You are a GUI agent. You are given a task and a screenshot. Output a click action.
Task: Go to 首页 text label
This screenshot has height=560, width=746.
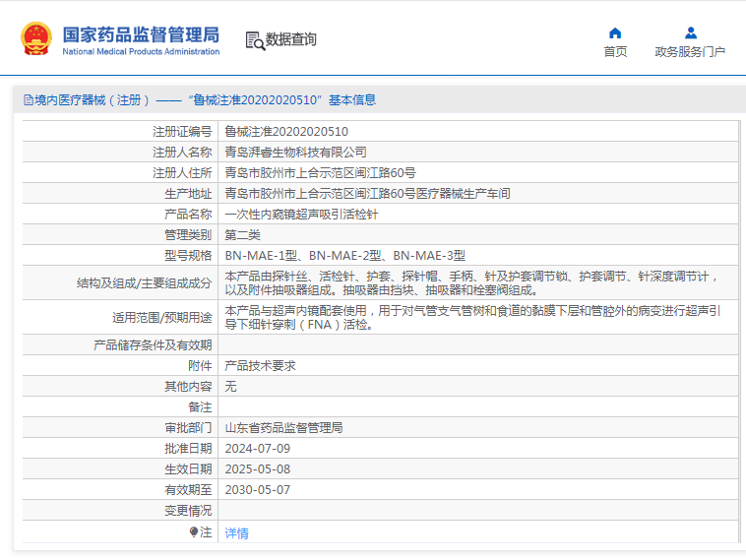615,52
